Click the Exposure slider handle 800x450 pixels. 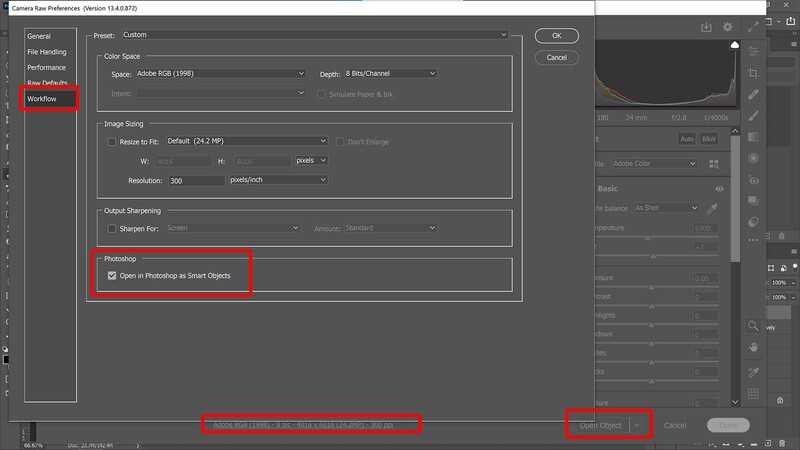tap(652, 287)
